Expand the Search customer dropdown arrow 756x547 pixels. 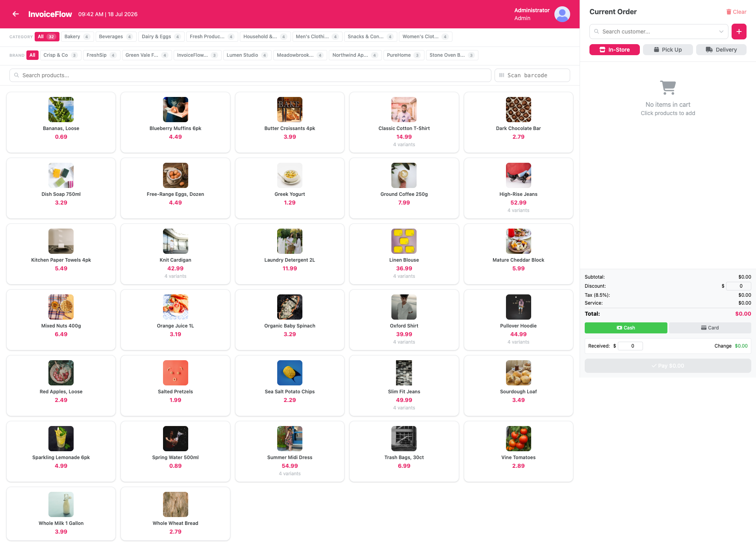pyautogui.click(x=721, y=32)
